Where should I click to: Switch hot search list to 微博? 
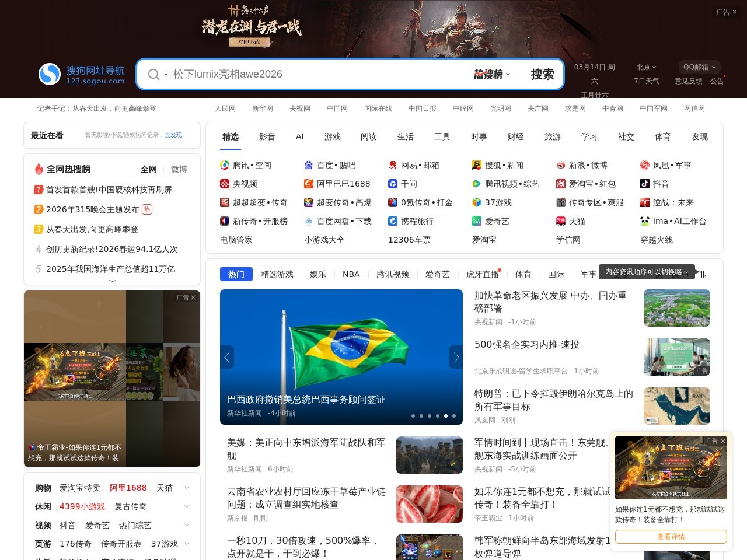pyautogui.click(x=179, y=169)
